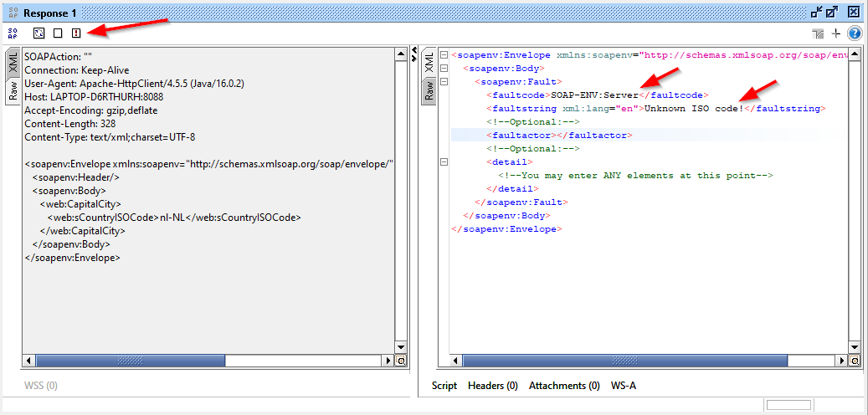
Task: Collapse the soapenv:Body XML node
Action: coord(444,68)
